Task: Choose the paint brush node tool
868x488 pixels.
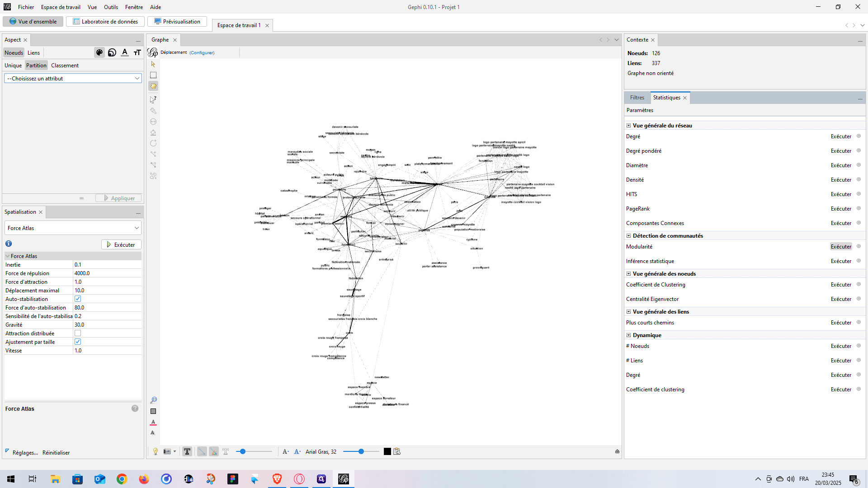Action: tap(153, 111)
